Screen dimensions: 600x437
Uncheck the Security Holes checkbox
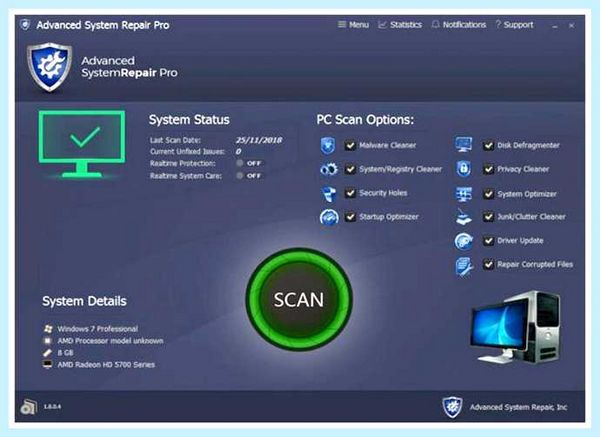(350, 193)
